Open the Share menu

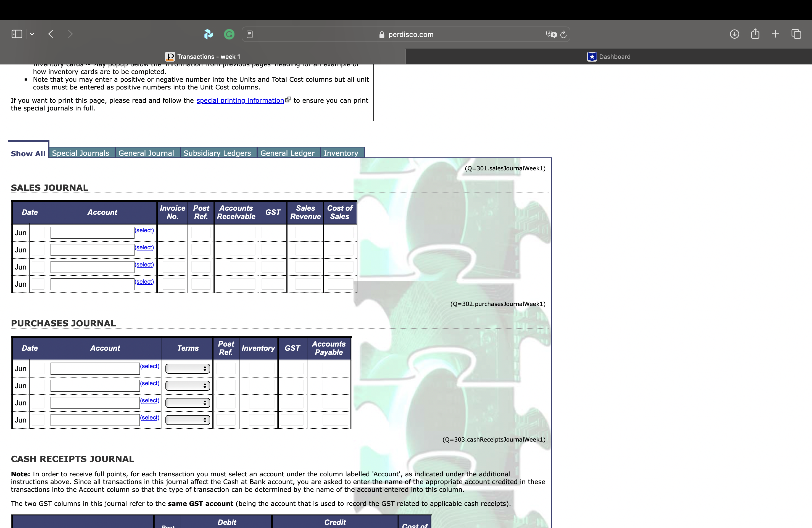click(x=755, y=34)
